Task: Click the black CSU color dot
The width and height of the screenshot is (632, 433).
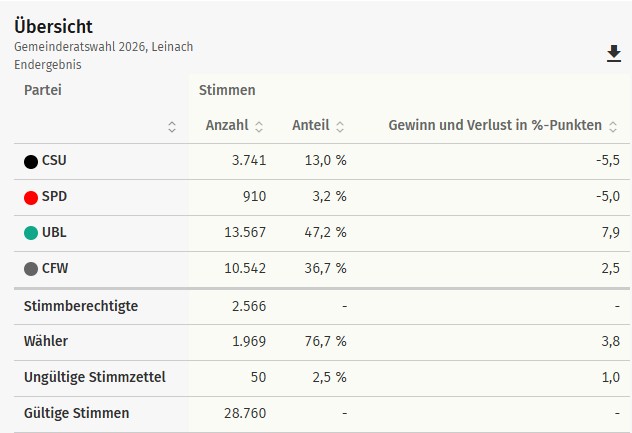Action: [31, 161]
